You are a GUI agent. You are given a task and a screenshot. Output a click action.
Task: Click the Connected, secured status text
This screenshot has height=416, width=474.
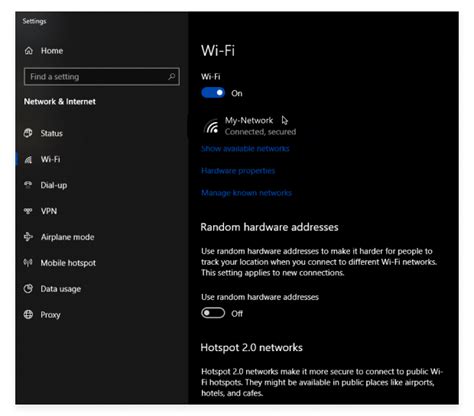(260, 132)
